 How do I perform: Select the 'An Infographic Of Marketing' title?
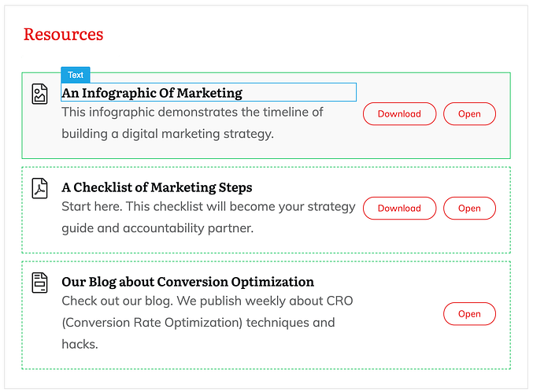click(x=152, y=93)
